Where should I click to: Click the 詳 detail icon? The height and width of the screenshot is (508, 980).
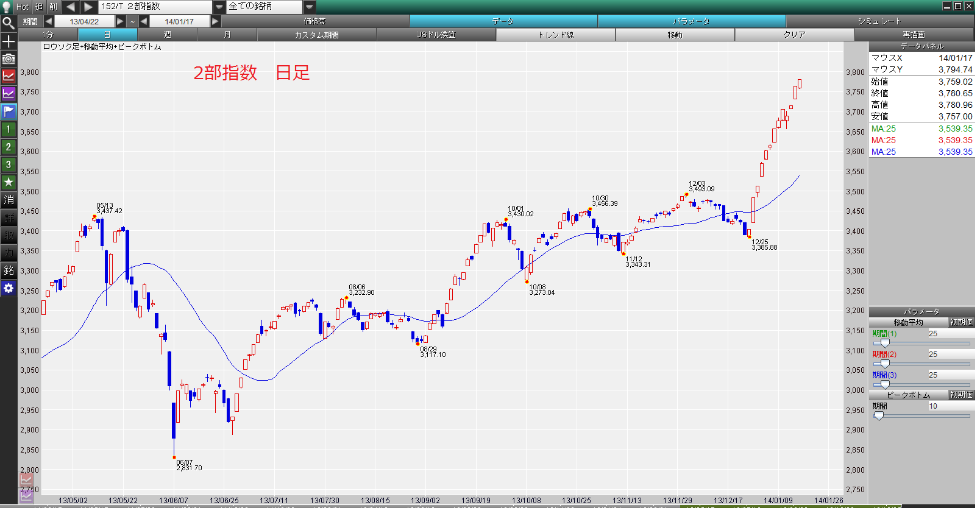9,217
